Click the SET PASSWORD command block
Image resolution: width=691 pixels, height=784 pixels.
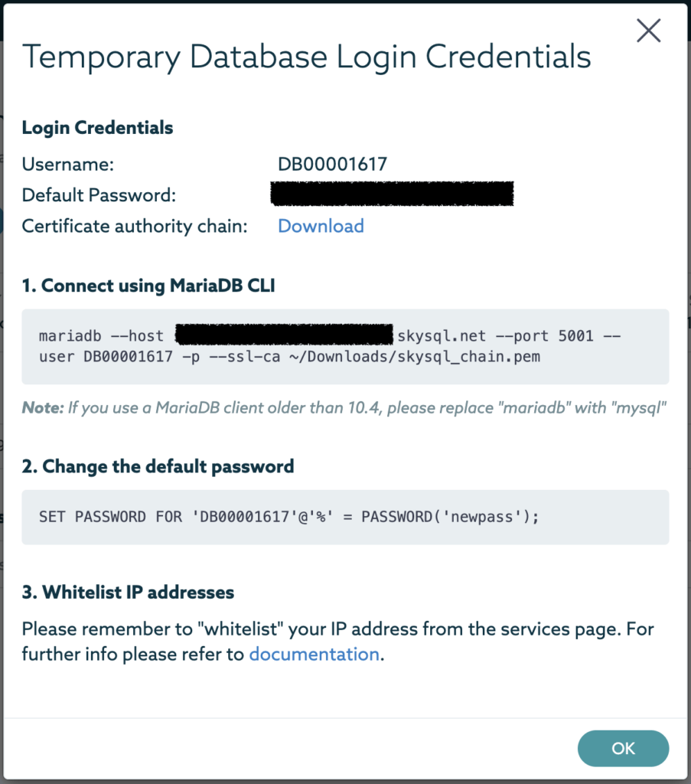pyautogui.click(x=345, y=517)
